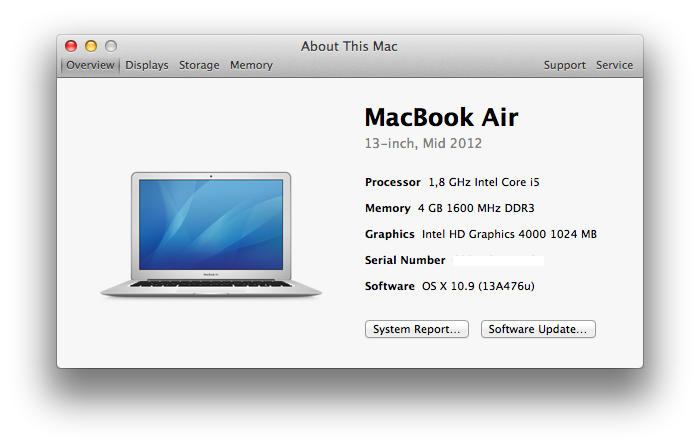Click the "Processor" label
Viewport: 700px width, 447px height.
(393, 182)
